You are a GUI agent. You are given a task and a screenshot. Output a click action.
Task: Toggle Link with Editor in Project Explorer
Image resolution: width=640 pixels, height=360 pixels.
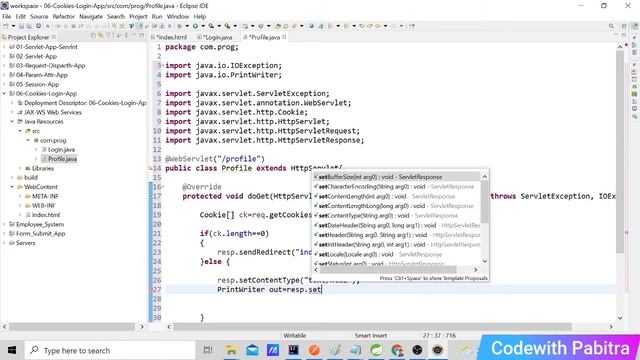click(101, 36)
